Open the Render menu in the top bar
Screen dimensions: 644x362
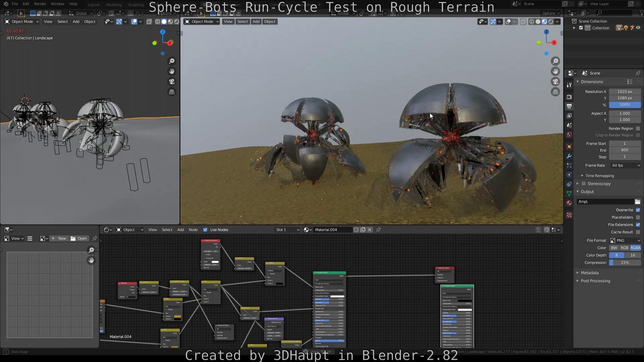(40, 4)
